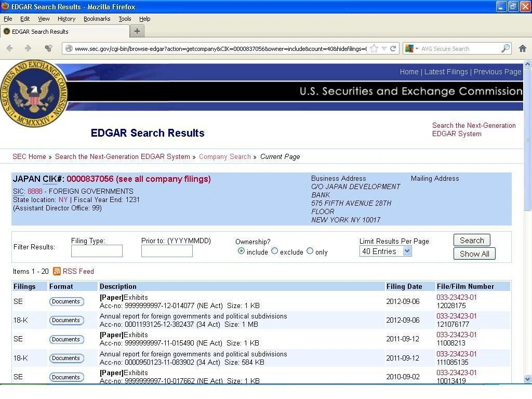Open Documents for 2012-09-06 18-K filing

point(66,320)
